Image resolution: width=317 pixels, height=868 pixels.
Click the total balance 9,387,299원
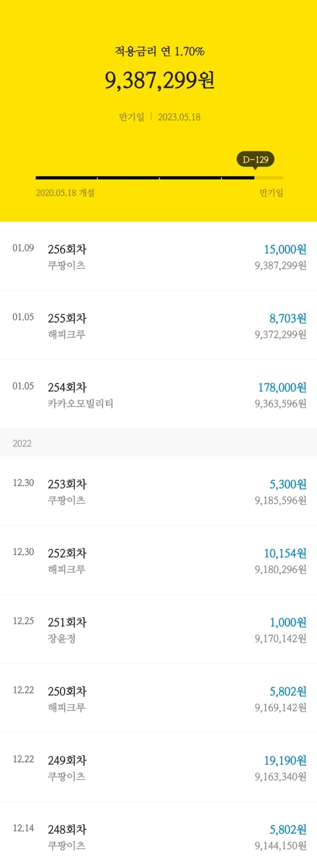pyautogui.click(x=160, y=80)
